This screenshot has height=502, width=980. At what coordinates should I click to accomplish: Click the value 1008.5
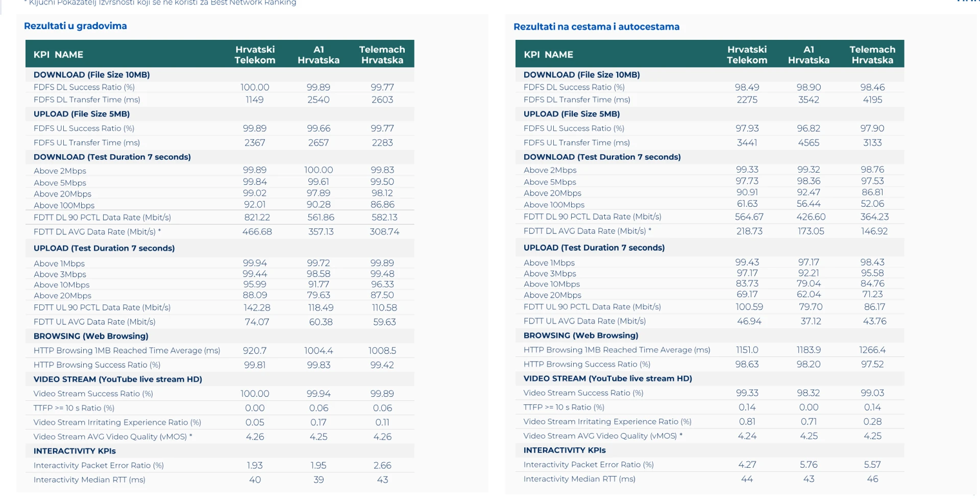pos(382,350)
